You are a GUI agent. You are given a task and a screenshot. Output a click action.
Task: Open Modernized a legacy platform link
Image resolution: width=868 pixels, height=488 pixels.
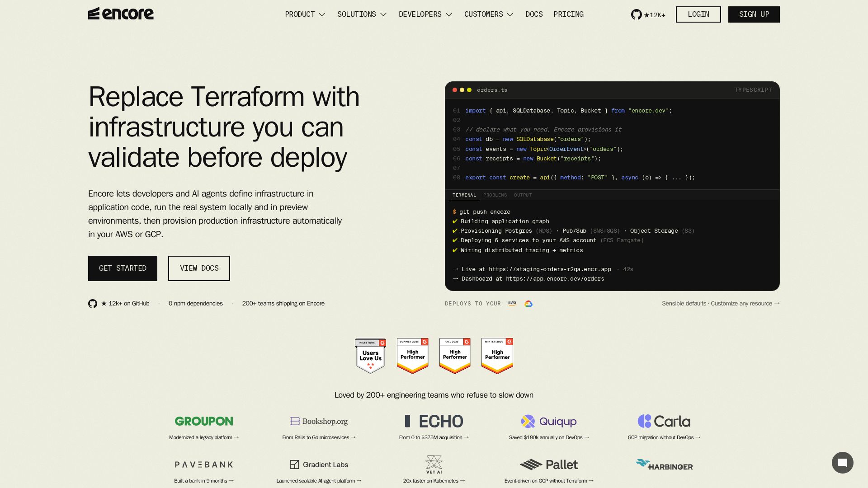coord(204,437)
